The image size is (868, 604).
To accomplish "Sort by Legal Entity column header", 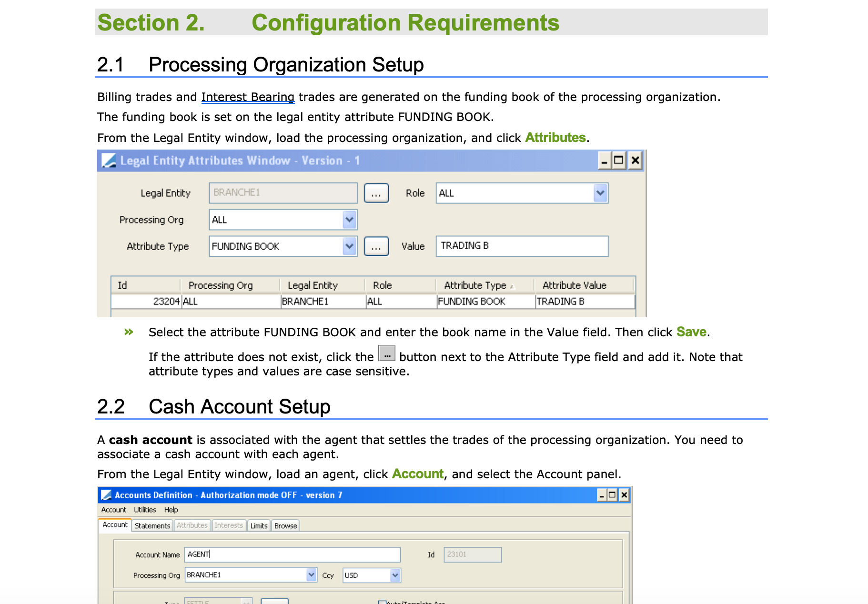I will pyautogui.click(x=323, y=285).
